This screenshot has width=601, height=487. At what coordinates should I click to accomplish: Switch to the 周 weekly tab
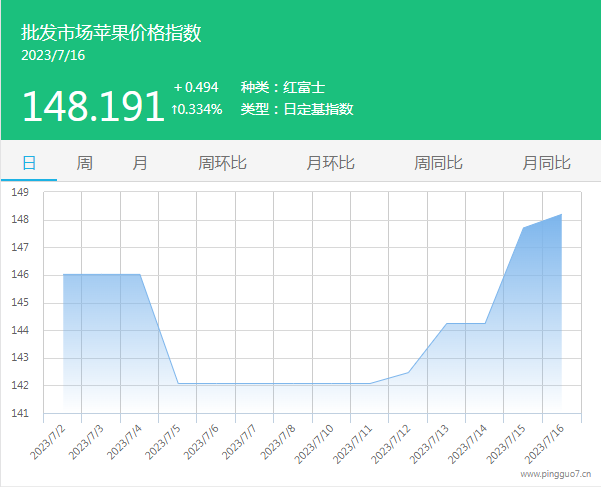point(85,163)
